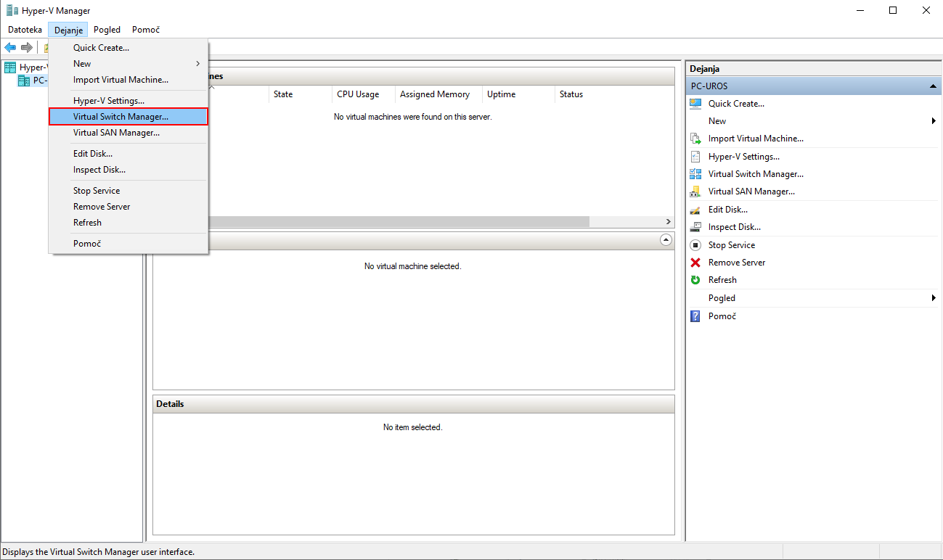Choose Quick Create in the Dejanje dropdown menu
This screenshot has height=560, width=943.
(128, 48)
